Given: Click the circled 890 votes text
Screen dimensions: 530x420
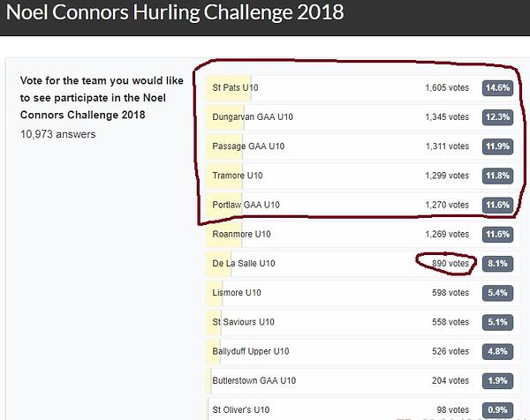Looking at the screenshot, I should [450, 264].
